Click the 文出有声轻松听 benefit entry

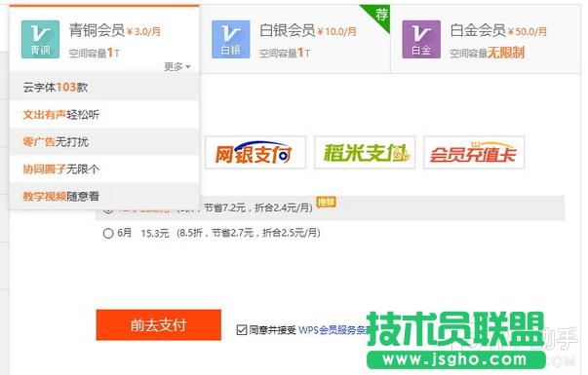(x=104, y=114)
